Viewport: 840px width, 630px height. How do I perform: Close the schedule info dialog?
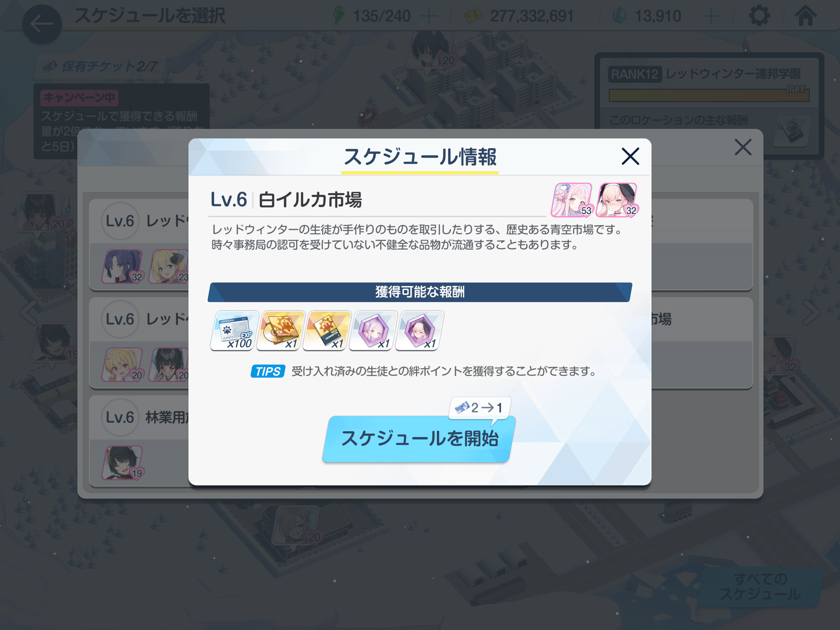[x=630, y=156]
